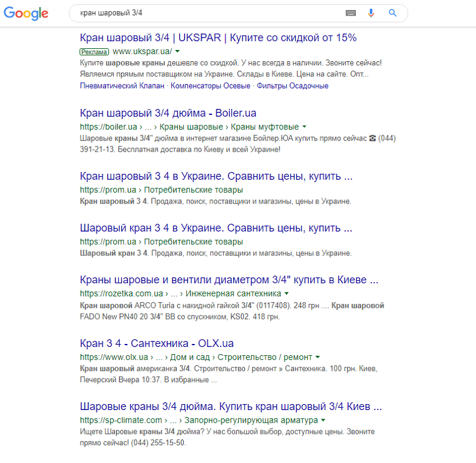Click the www.ukspar.ua/ ad URL text
The image size is (476, 463).
tap(142, 51)
